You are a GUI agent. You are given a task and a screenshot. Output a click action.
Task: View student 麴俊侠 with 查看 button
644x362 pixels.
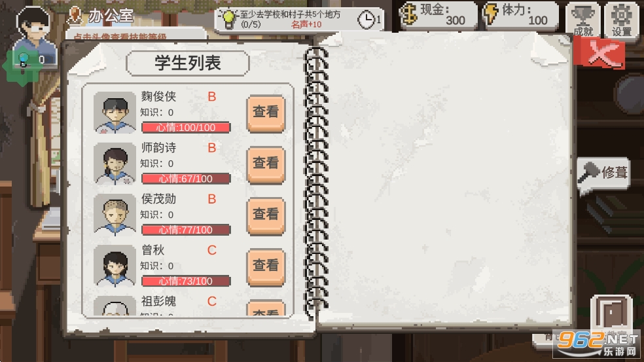click(266, 112)
